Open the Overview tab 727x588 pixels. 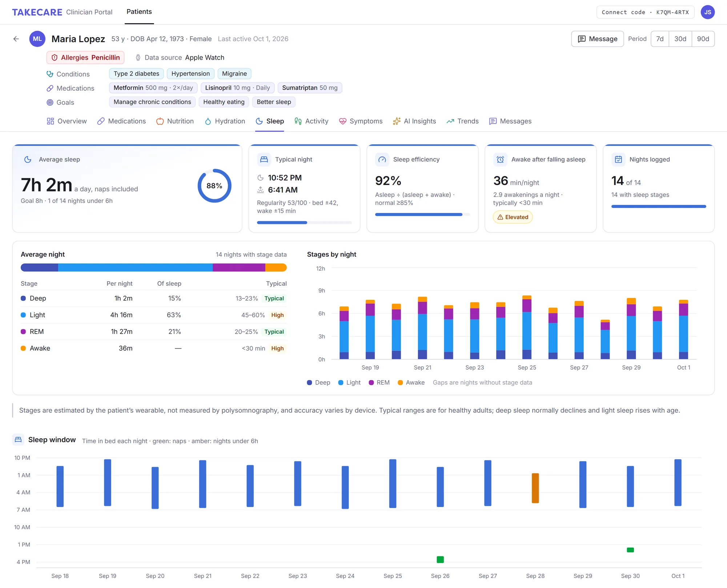(x=67, y=121)
